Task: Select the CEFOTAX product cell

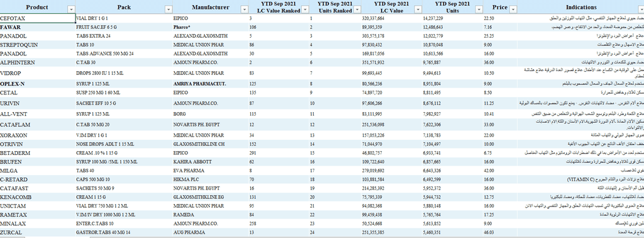Action: coord(38,18)
